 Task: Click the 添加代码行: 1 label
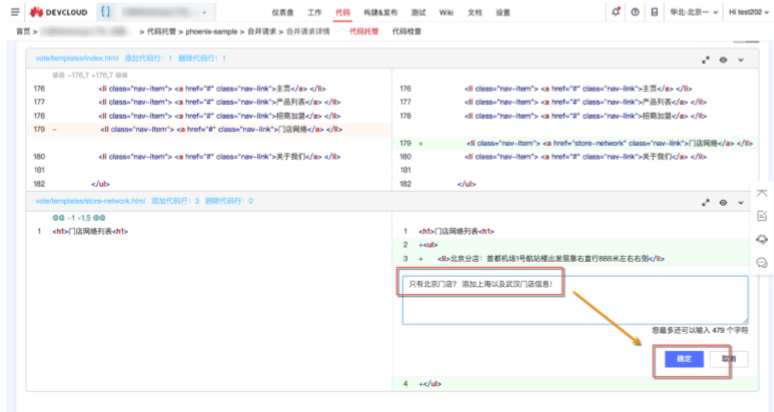(148, 58)
